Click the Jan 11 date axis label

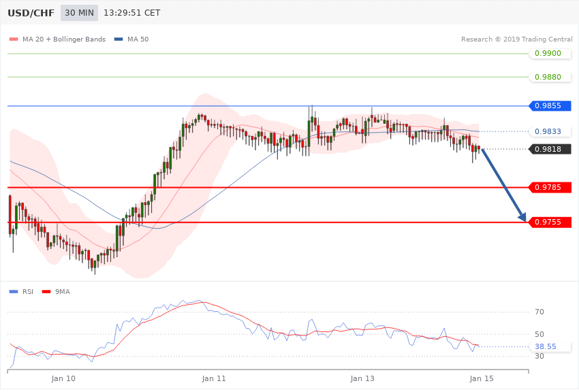[x=214, y=378]
